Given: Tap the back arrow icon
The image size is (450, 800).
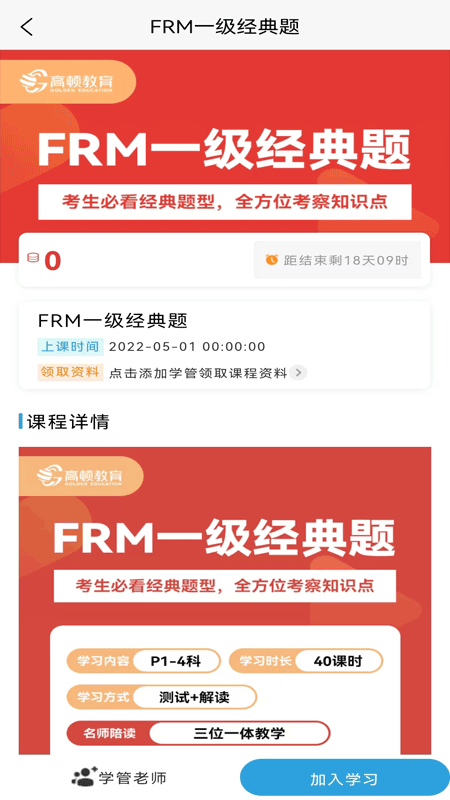Looking at the screenshot, I should coord(27,27).
